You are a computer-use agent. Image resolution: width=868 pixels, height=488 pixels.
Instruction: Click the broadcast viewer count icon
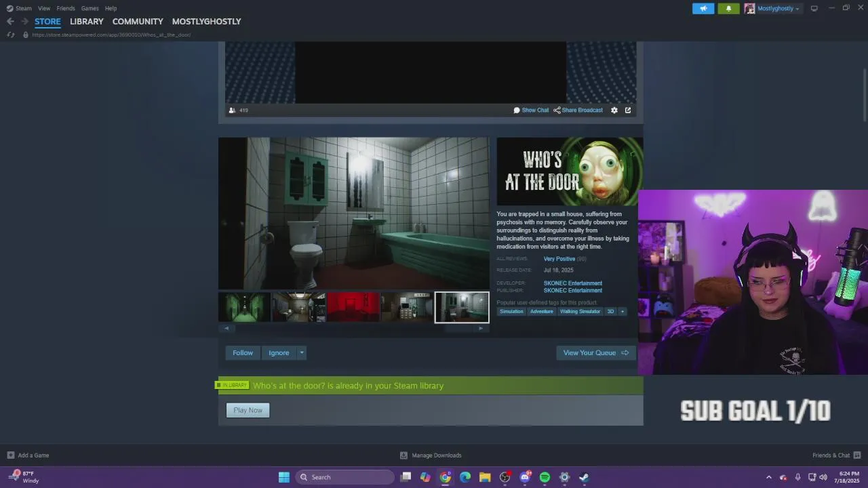232,110
